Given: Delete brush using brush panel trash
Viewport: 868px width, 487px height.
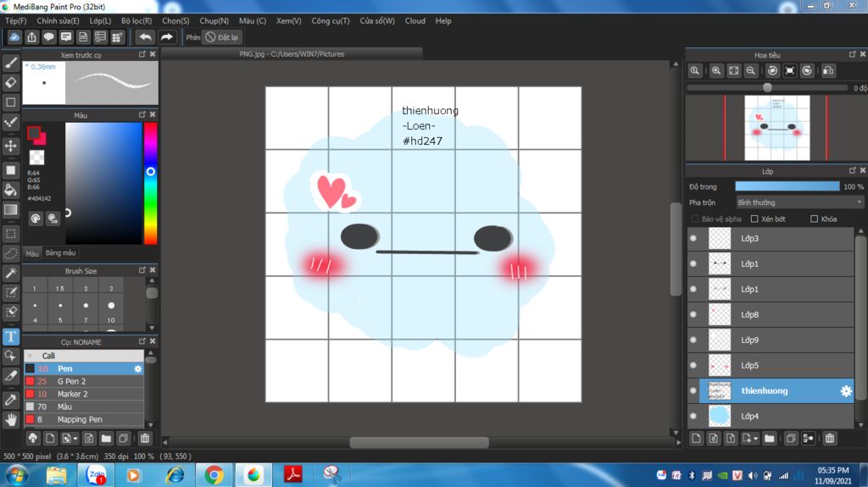Looking at the screenshot, I should 144,439.
